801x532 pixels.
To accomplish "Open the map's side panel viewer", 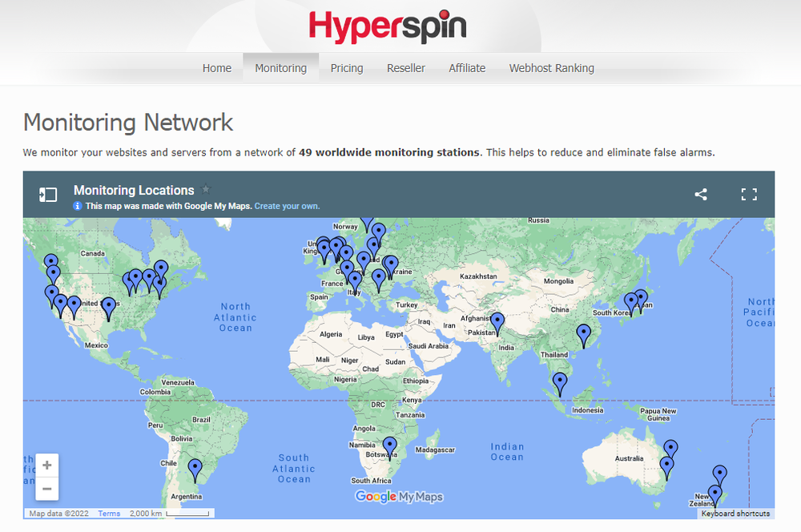I will pos(48,194).
